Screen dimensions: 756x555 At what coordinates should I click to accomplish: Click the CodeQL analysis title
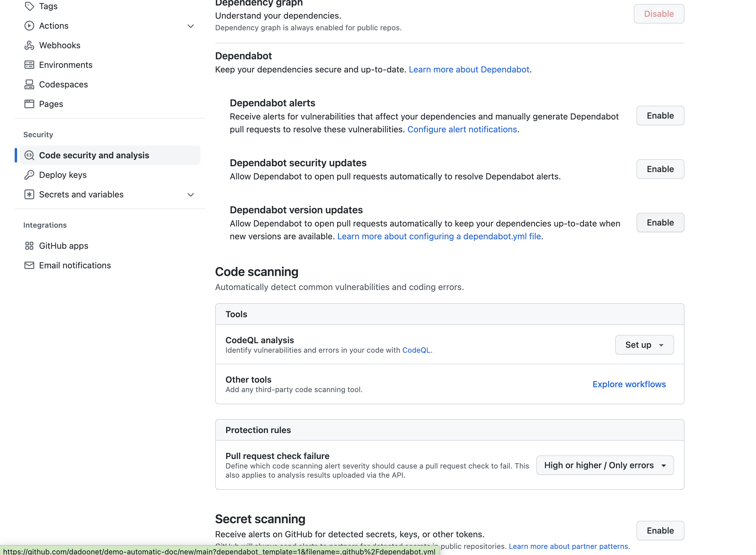tap(260, 340)
